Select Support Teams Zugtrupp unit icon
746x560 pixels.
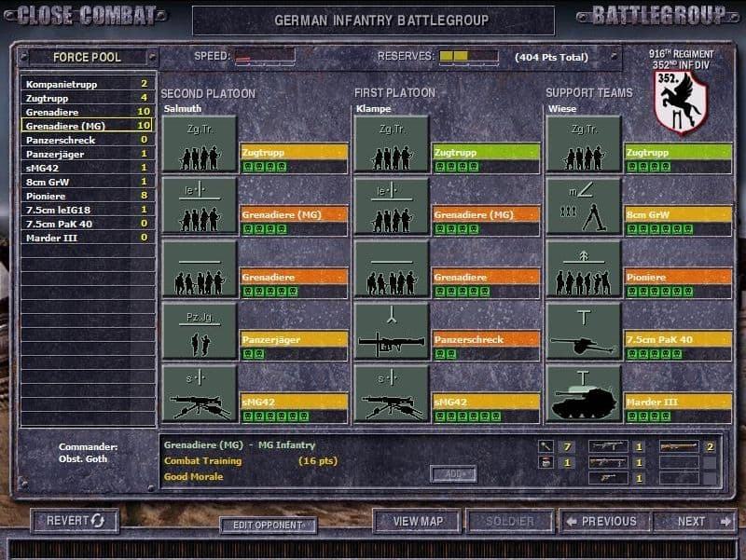pyautogui.click(x=584, y=143)
